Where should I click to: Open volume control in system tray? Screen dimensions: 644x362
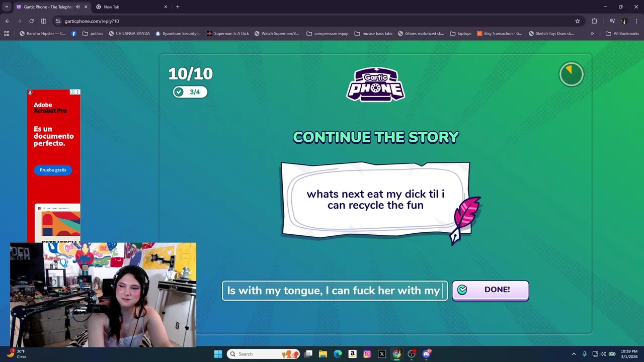click(x=603, y=354)
